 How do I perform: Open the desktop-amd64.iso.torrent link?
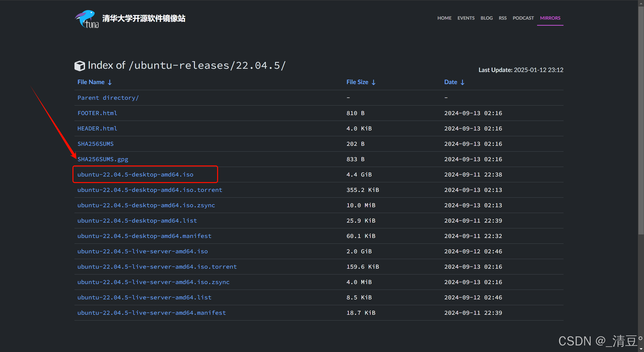pos(150,190)
